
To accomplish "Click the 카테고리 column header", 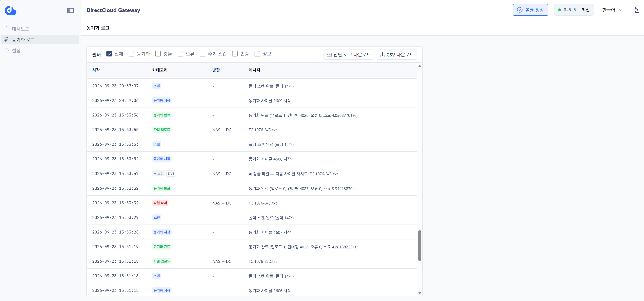I will point(160,70).
